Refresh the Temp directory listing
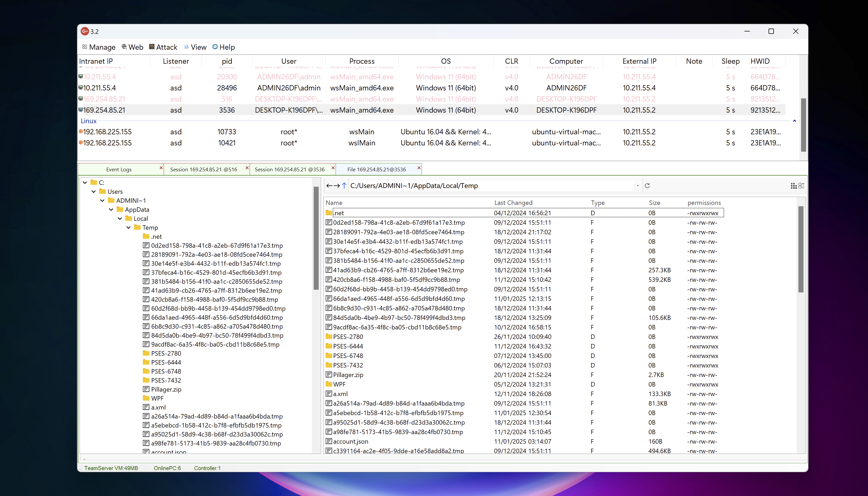The width and height of the screenshot is (868, 496). click(x=647, y=186)
